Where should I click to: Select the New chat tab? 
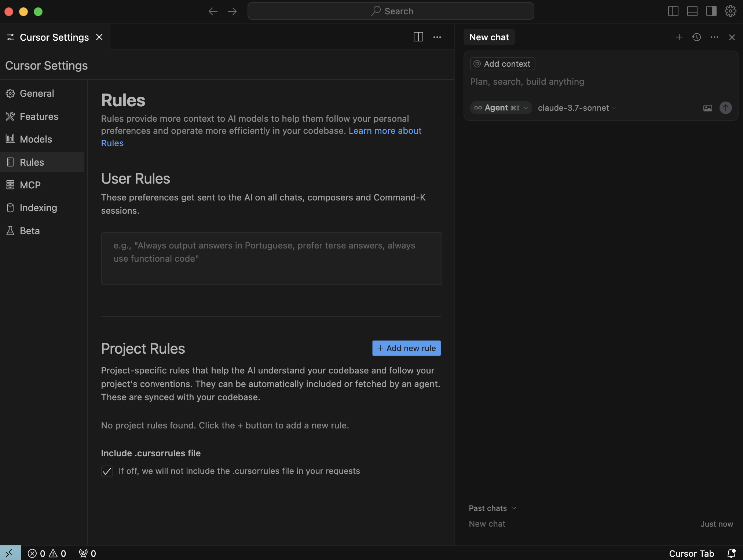coord(489,37)
